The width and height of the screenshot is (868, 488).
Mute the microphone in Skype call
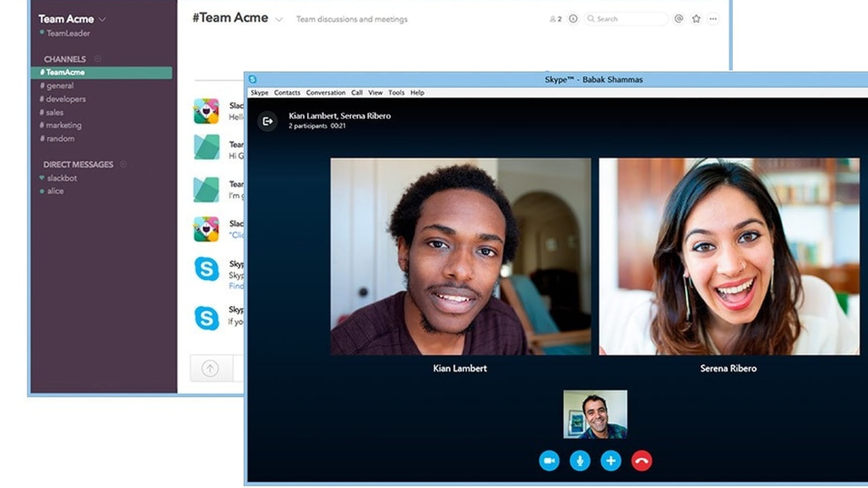point(580,461)
